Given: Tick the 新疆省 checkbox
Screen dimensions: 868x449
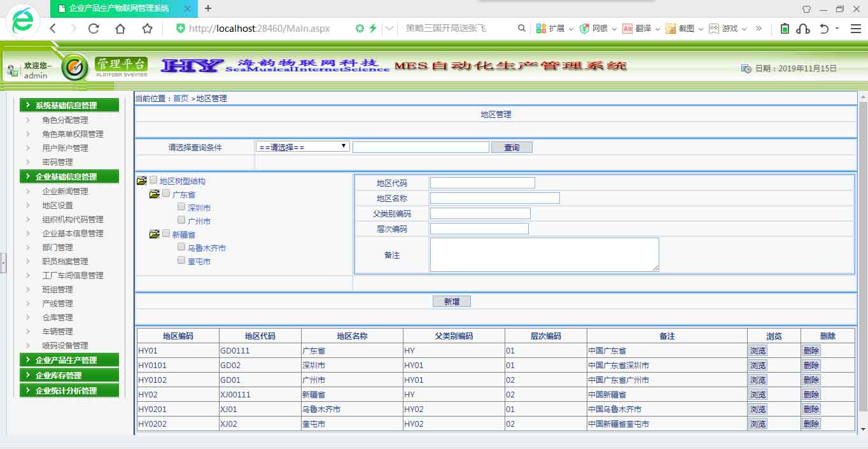Looking at the screenshot, I should (x=166, y=234).
